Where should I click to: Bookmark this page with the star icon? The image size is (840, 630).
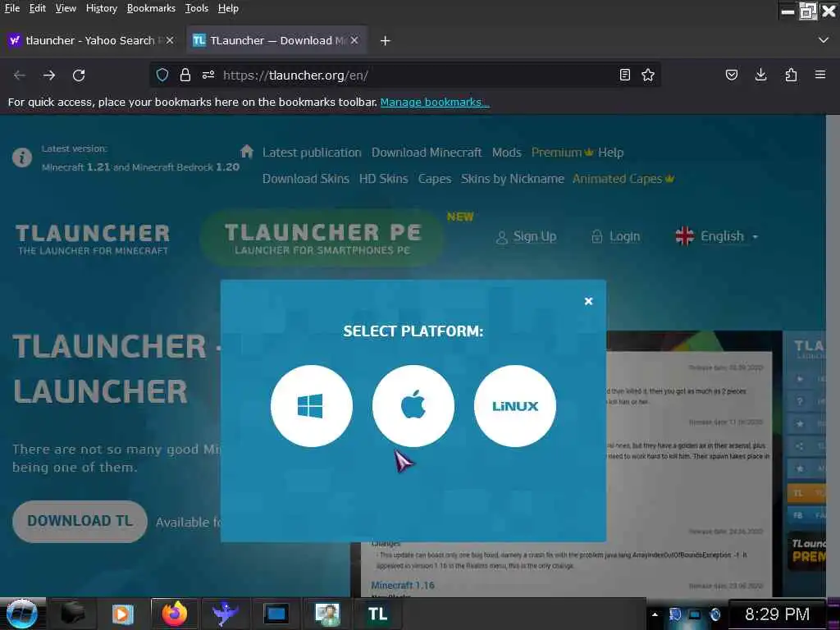[648, 75]
